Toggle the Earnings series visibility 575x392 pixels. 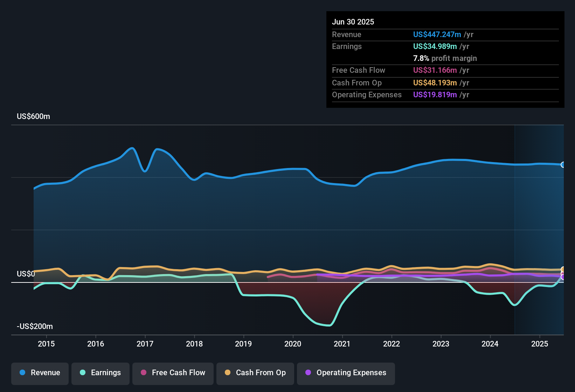click(101, 373)
